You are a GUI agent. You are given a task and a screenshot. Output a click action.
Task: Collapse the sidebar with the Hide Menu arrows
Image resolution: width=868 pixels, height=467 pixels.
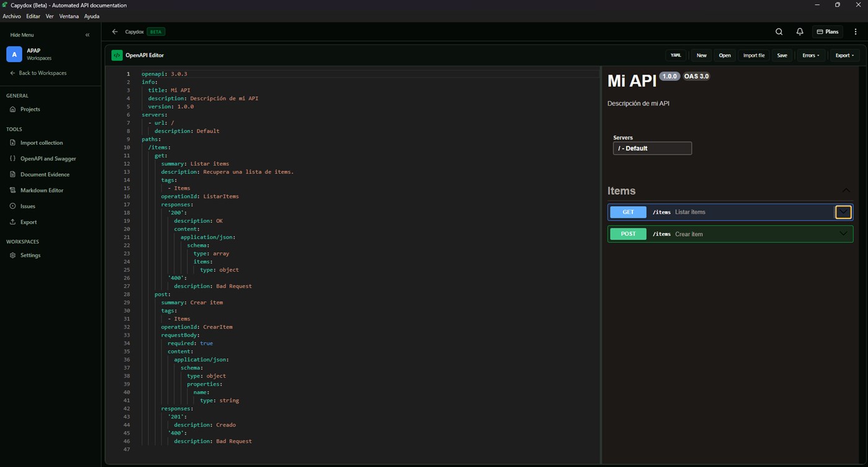pos(87,35)
